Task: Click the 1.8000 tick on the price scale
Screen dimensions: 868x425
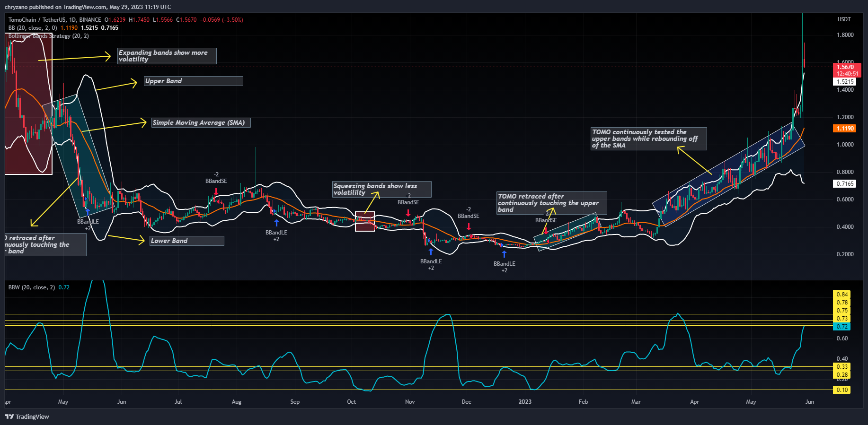Action: point(845,35)
